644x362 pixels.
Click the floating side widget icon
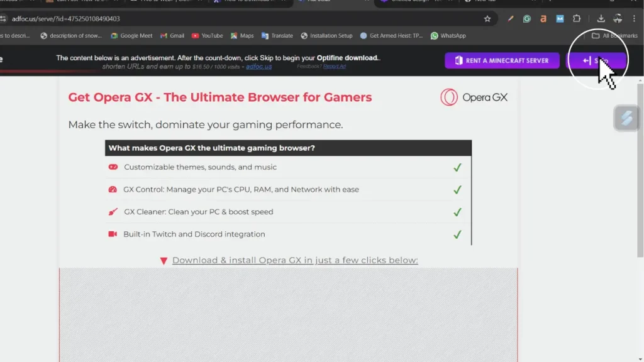(x=626, y=118)
